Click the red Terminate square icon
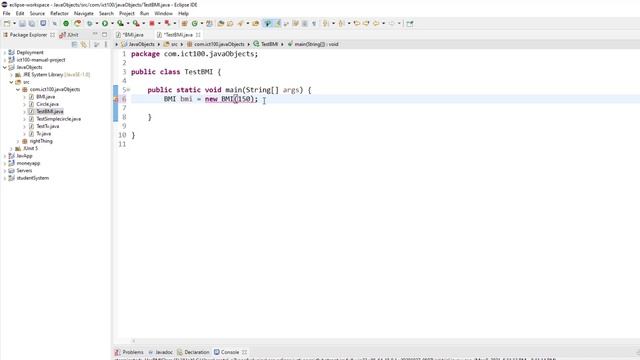The image size is (640, 360). tap(152, 24)
